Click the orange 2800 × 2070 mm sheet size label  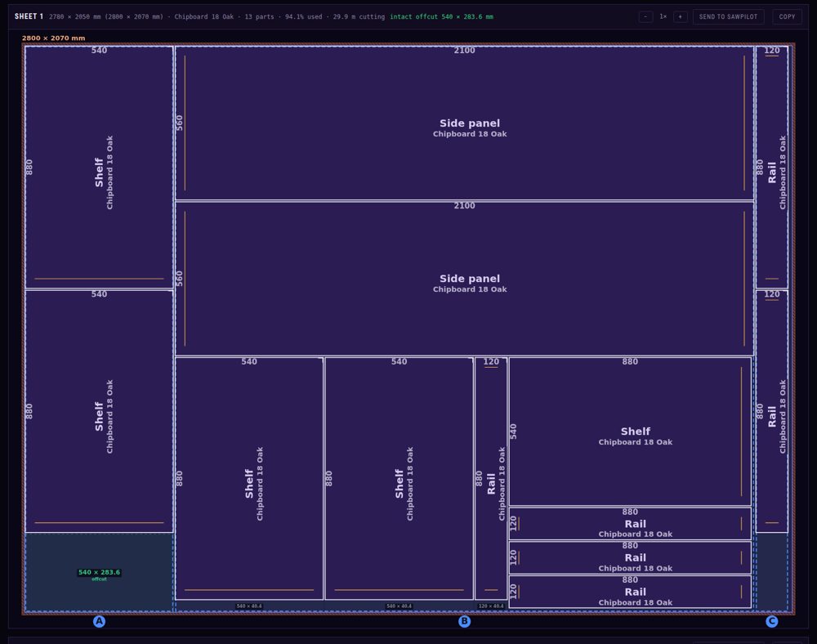click(x=53, y=38)
